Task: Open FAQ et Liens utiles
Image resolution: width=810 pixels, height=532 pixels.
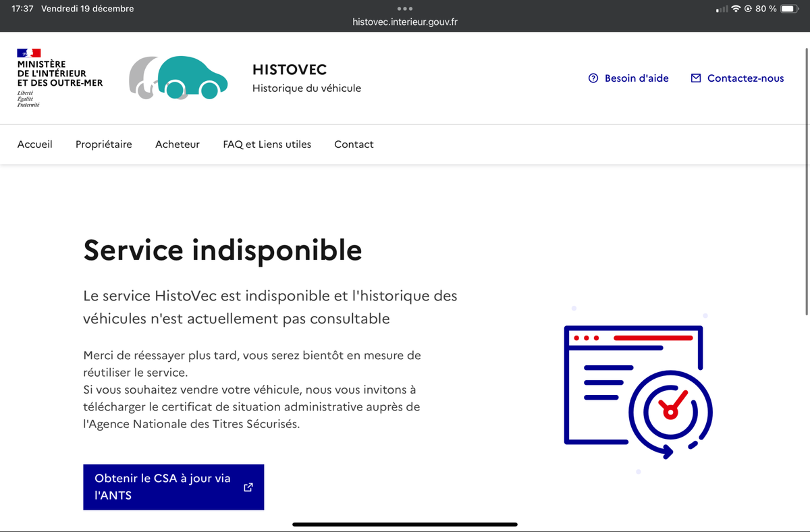Action: 267,144
